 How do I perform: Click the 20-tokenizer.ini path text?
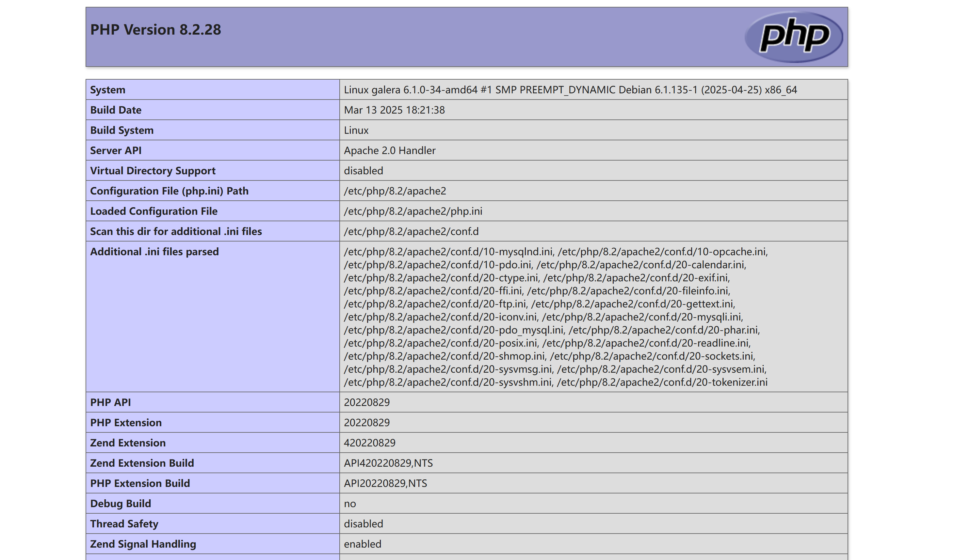point(662,382)
